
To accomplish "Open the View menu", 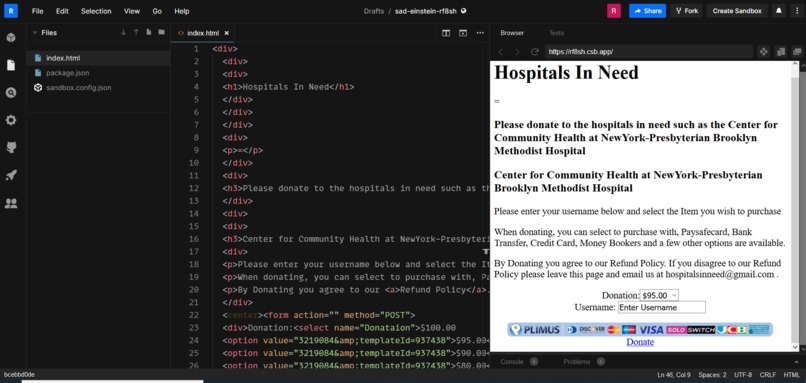I will 132,11.
